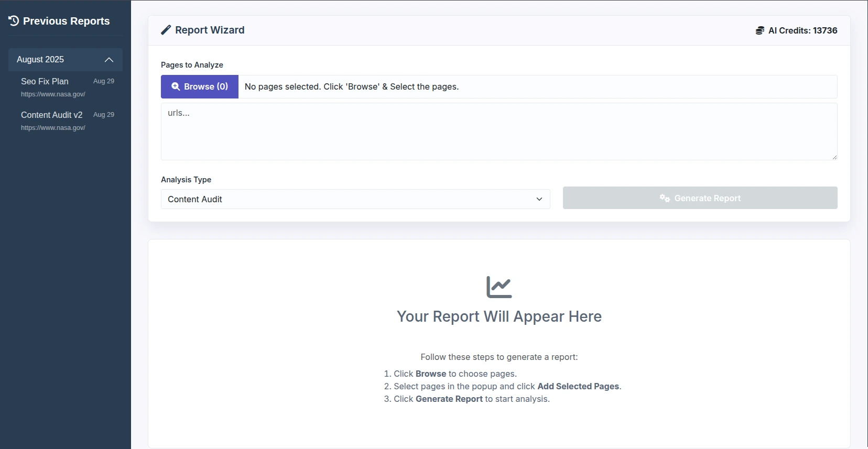Image resolution: width=868 pixels, height=449 pixels.
Task: Click the 'No pages selected' message field
Action: point(538,86)
